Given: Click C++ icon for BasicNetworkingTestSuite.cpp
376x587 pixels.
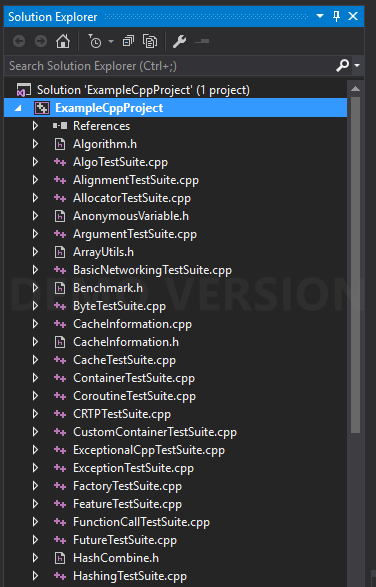Looking at the screenshot, I should point(60,270).
